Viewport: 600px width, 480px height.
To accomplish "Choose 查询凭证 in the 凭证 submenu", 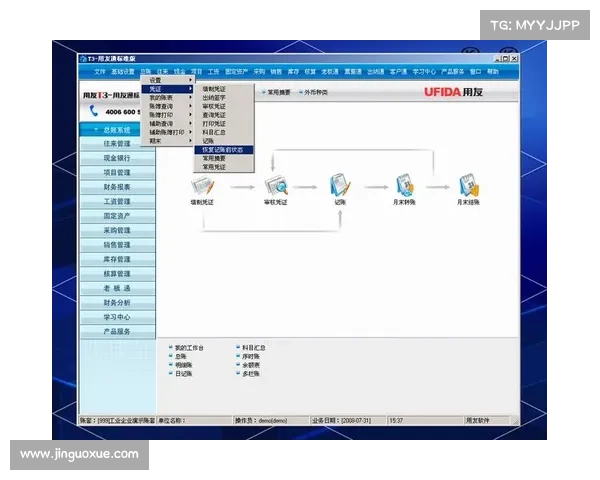I will [223, 115].
